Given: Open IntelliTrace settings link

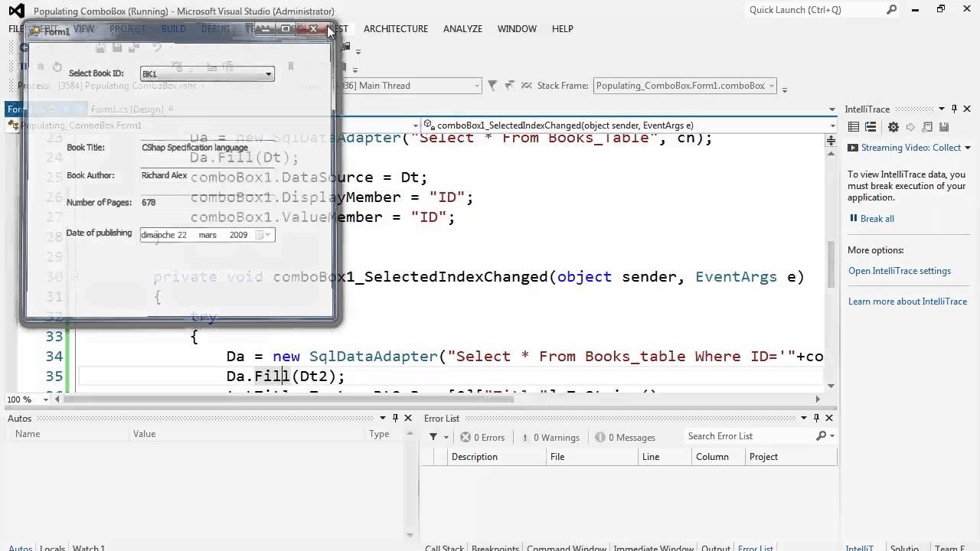Looking at the screenshot, I should coord(900,271).
